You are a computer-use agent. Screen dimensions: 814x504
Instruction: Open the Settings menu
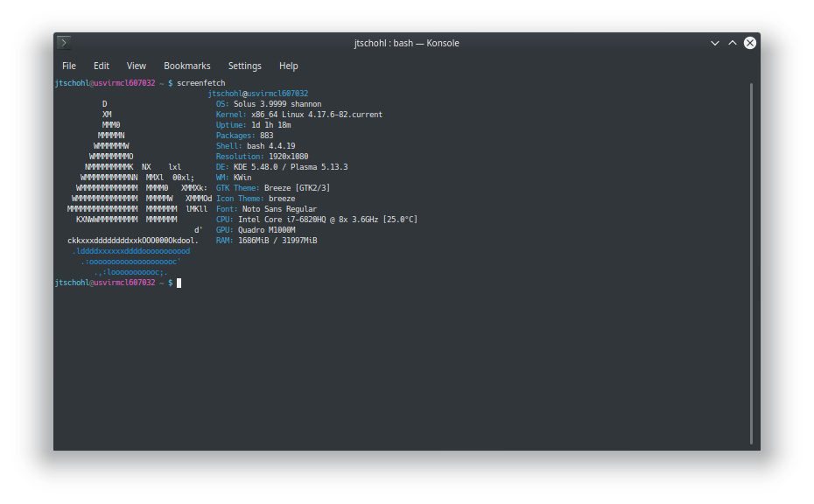(245, 66)
